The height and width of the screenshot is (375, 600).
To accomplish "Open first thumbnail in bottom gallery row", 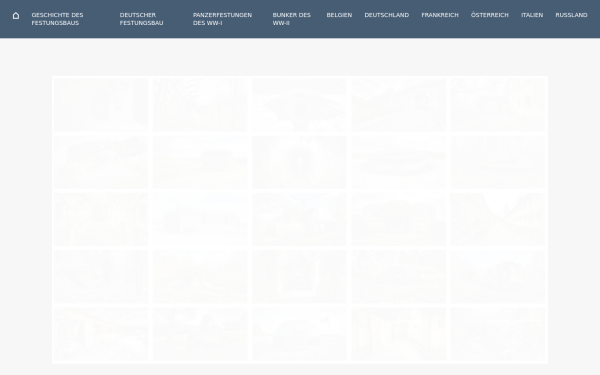I will (x=101, y=334).
